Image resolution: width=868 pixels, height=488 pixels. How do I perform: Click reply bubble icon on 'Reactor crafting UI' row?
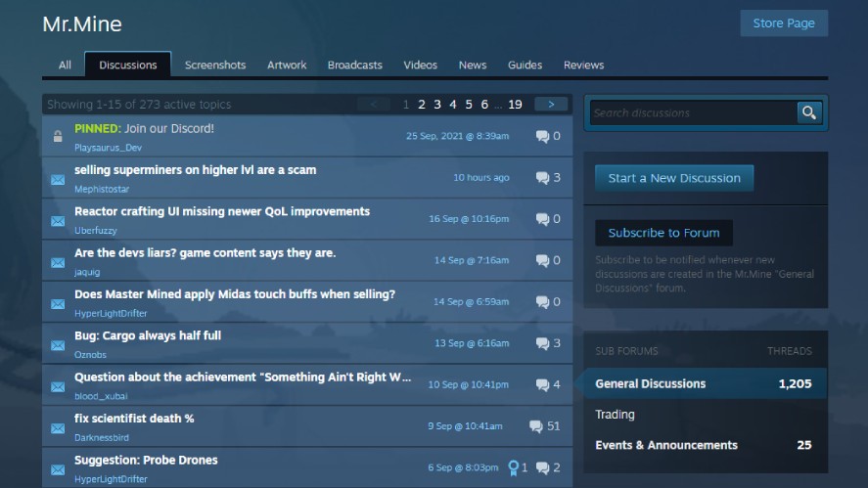(x=542, y=219)
